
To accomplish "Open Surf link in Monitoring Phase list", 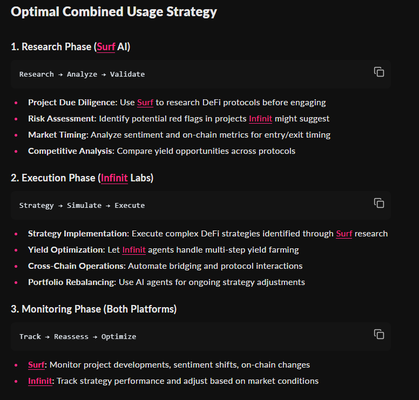I will pyautogui.click(x=36, y=365).
